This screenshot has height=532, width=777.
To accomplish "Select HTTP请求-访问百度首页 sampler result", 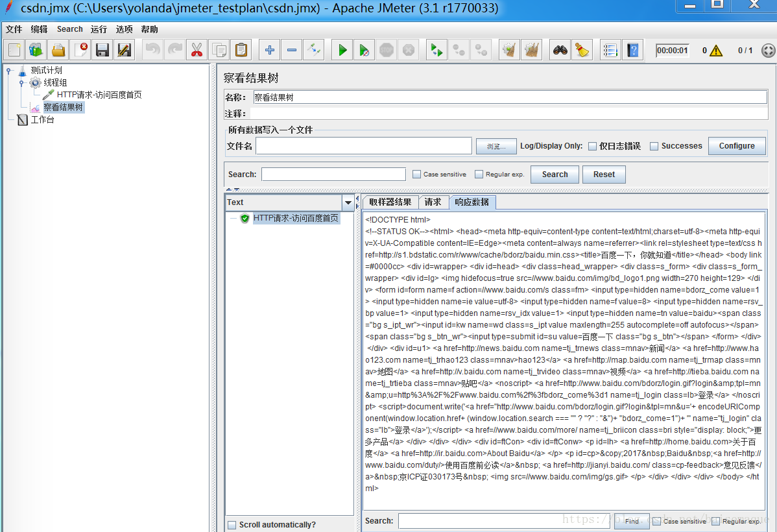I will click(x=296, y=218).
